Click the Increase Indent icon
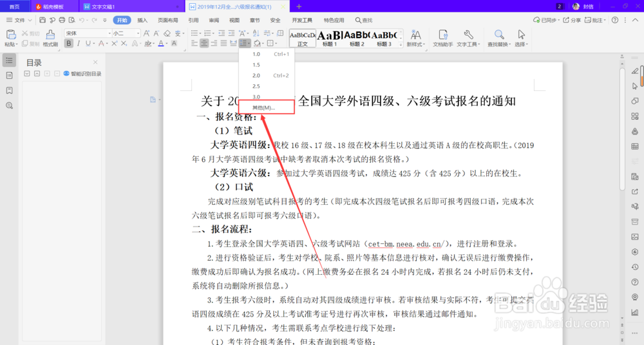The height and width of the screenshot is (345, 644). coord(232,33)
